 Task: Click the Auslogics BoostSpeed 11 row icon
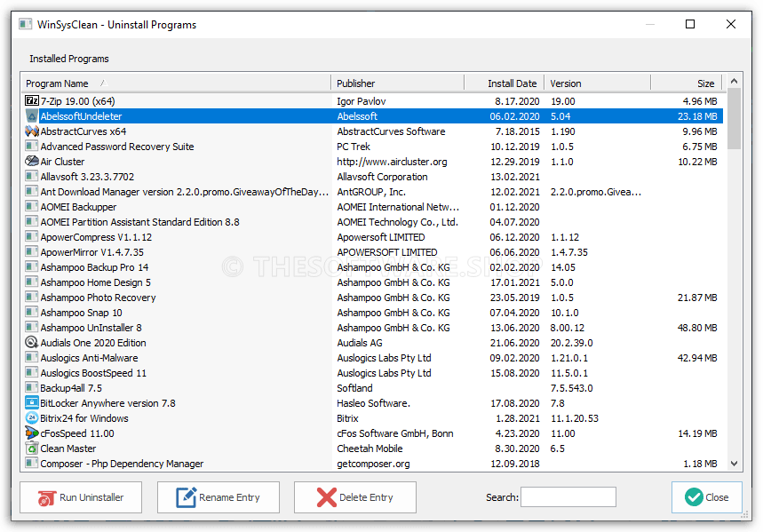[32, 372]
